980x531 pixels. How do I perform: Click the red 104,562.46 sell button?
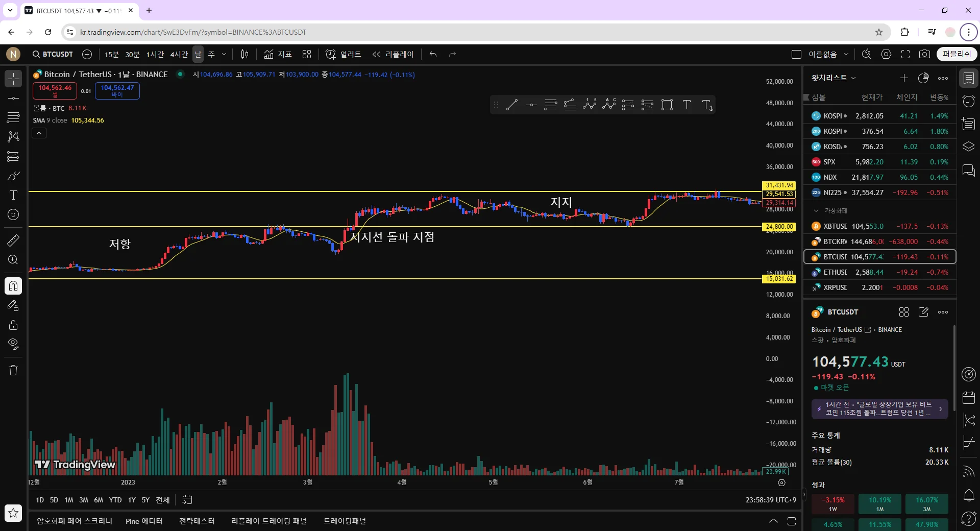pyautogui.click(x=55, y=91)
